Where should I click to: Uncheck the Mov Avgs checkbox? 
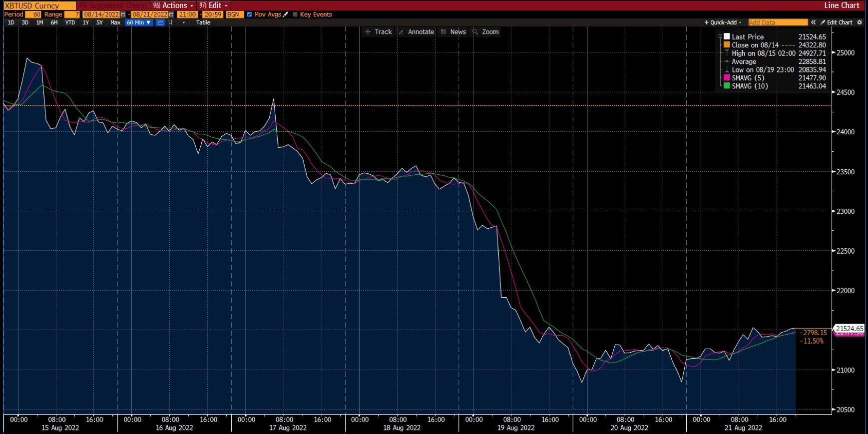[x=250, y=14]
